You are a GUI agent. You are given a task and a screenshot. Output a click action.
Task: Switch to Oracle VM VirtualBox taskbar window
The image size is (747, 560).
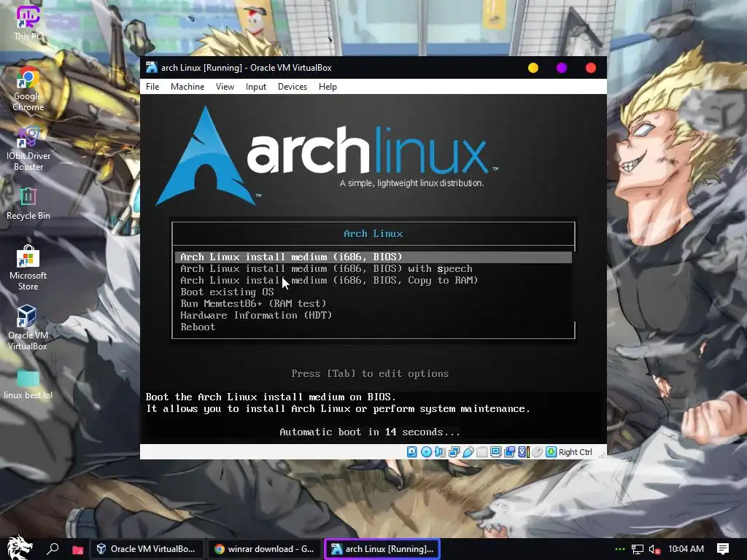[x=147, y=549]
